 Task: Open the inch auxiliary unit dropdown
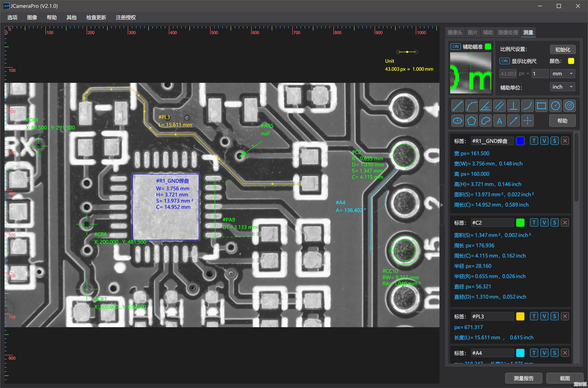[x=562, y=87]
